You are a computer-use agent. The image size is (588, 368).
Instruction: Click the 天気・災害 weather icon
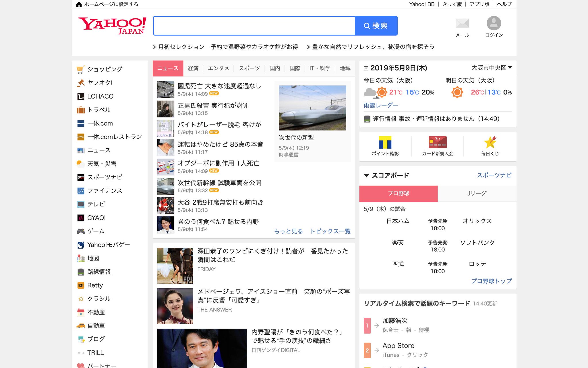(x=81, y=164)
